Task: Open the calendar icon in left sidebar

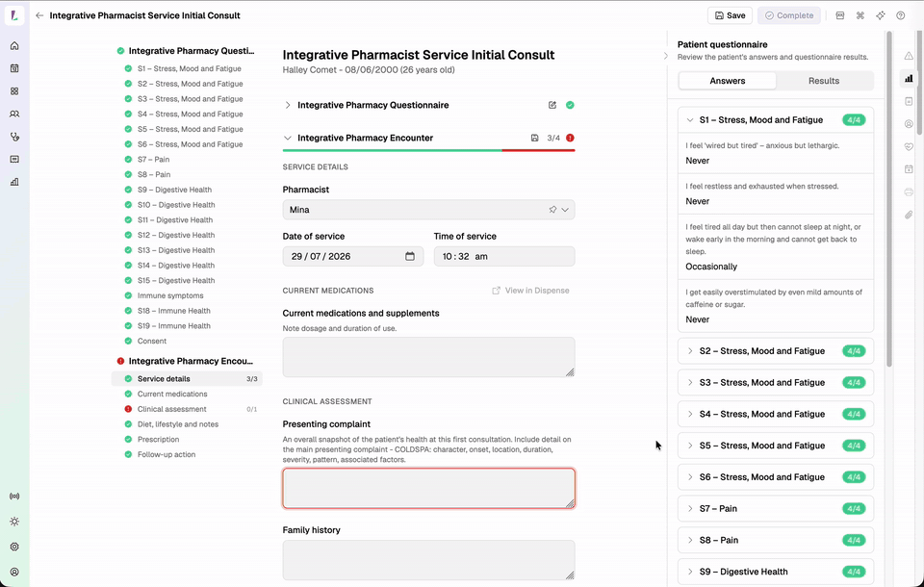Action: [14, 68]
